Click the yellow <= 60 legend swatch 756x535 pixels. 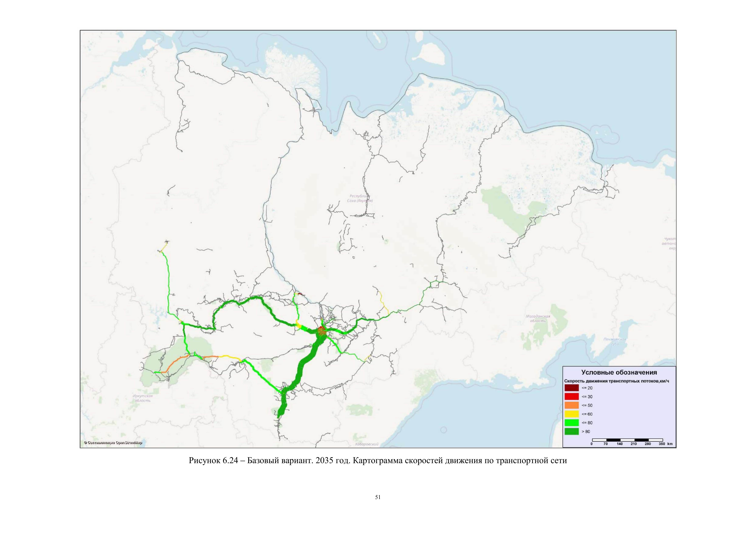point(571,414)
